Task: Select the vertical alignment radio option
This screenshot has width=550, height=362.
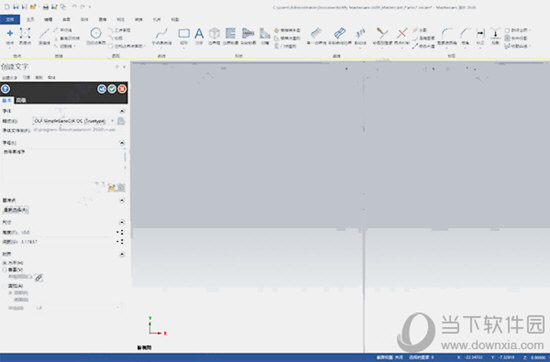Action: click(x=5, y=270)
